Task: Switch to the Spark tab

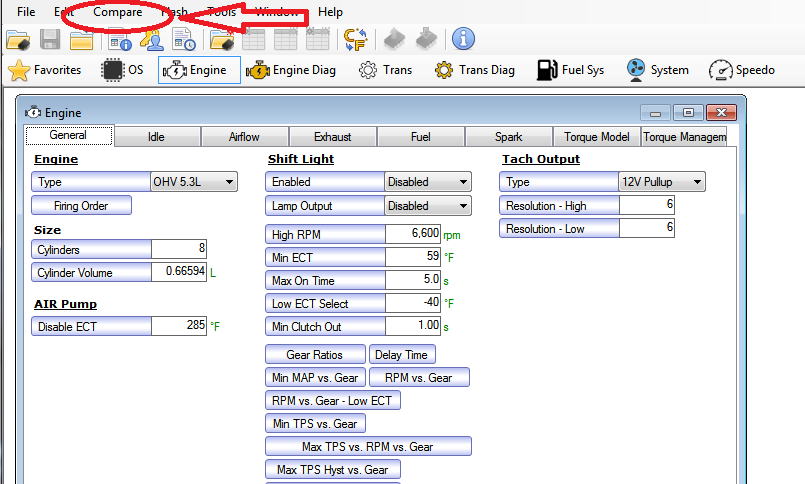Action: 508,137
